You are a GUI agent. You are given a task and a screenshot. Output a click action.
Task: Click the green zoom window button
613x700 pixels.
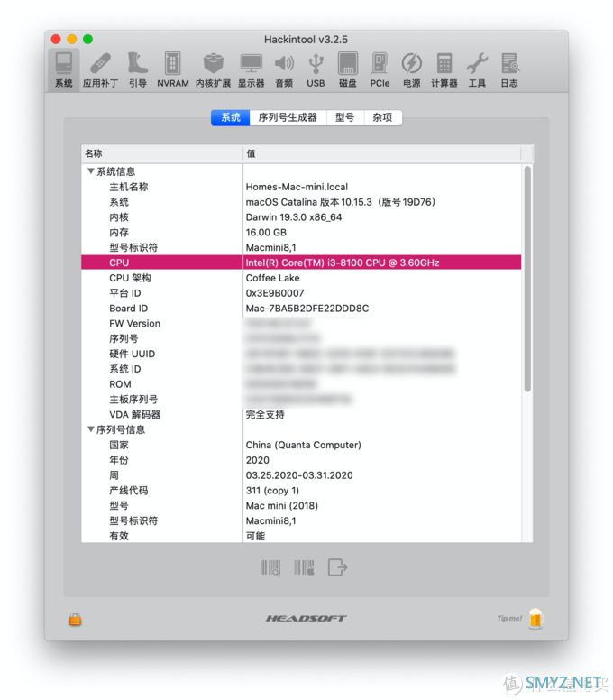[x=87, y=40]
